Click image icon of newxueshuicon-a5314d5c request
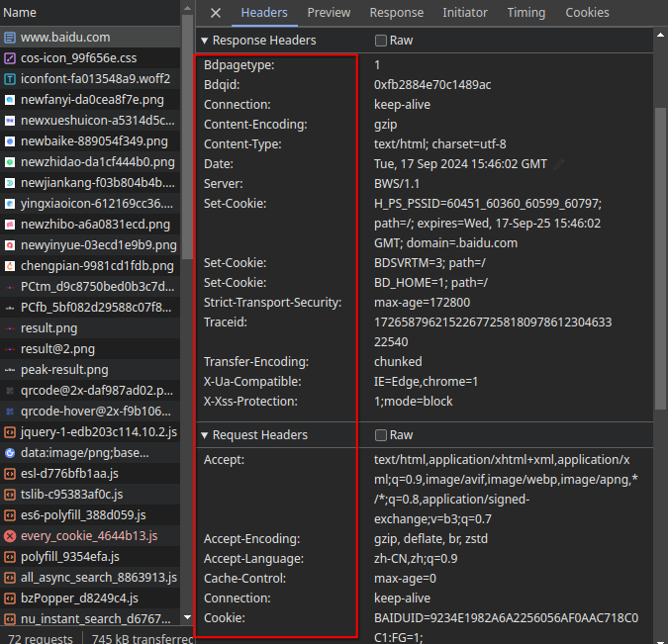 (x=10, y=121)
